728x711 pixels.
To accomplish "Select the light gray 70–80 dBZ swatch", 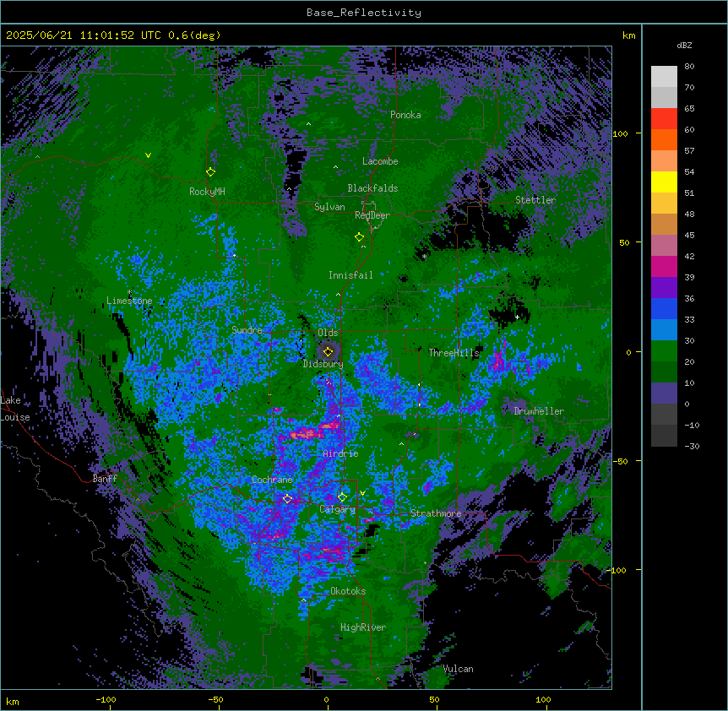I will [664, 77].
